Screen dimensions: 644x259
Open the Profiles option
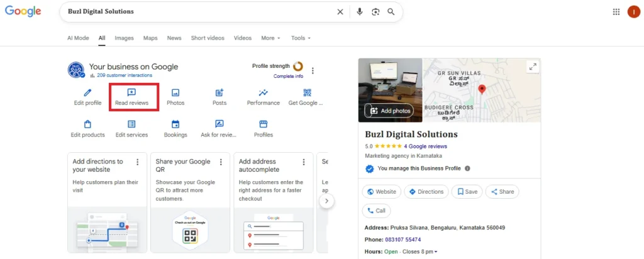tap(264, 129)
